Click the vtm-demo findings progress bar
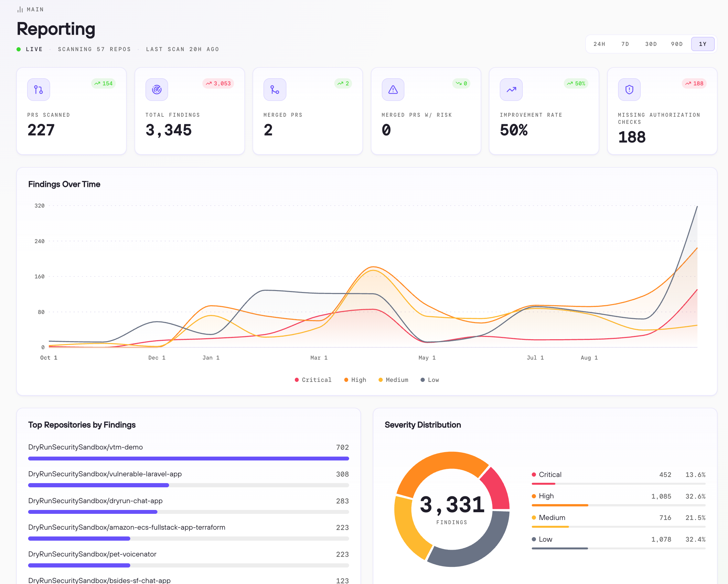Screen dimensions: 728x584 click(x=188, y=459)
